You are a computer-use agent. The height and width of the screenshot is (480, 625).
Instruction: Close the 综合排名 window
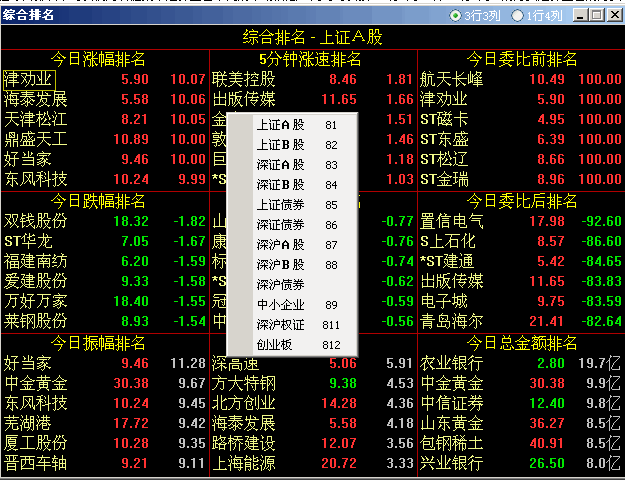pyautogui.click(x=612, y=15)
